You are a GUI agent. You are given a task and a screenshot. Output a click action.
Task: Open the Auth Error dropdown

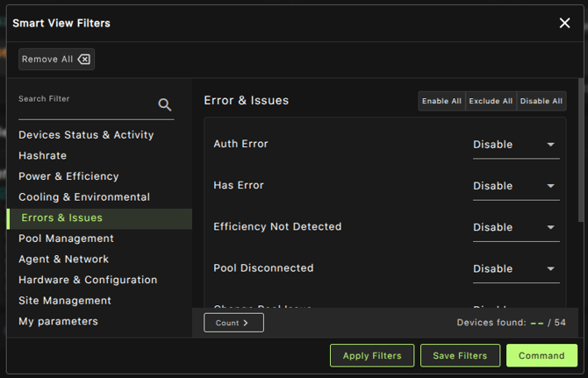515,145
